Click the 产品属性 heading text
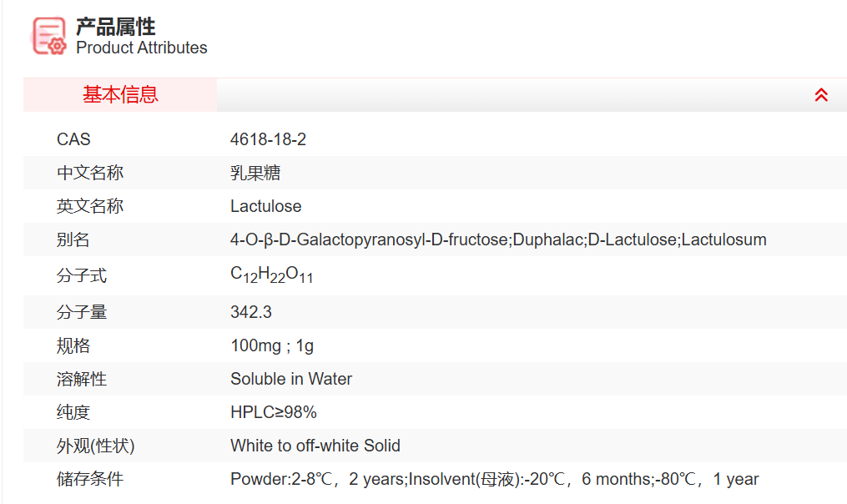The width and height of the screenshot is (847, 504). point(115,26)
